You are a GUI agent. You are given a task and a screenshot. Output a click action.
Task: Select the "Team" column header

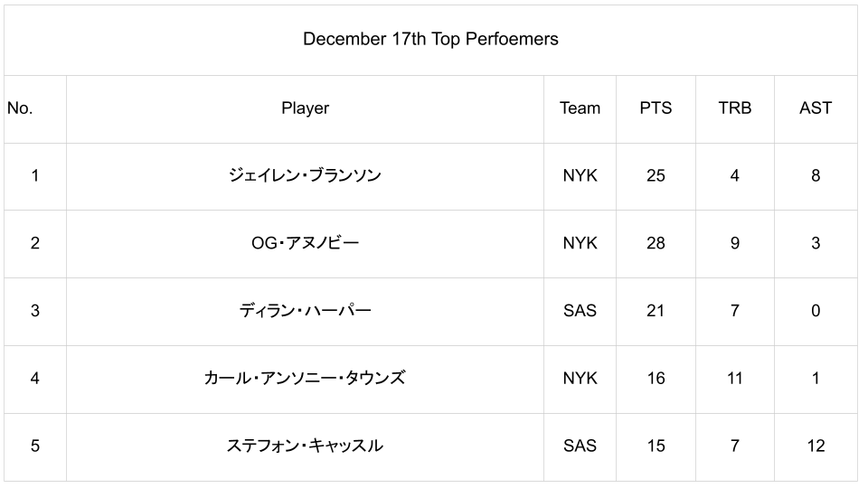[x=580, y=108]
